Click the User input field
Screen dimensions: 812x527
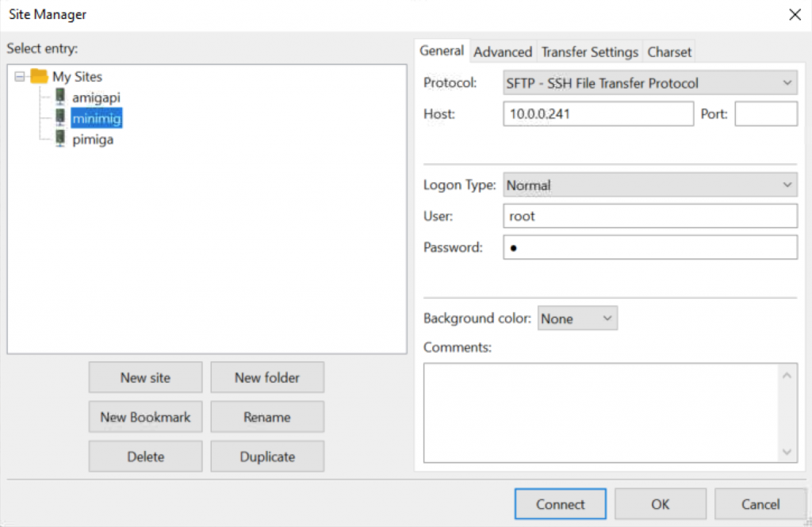tap(650, 216)
